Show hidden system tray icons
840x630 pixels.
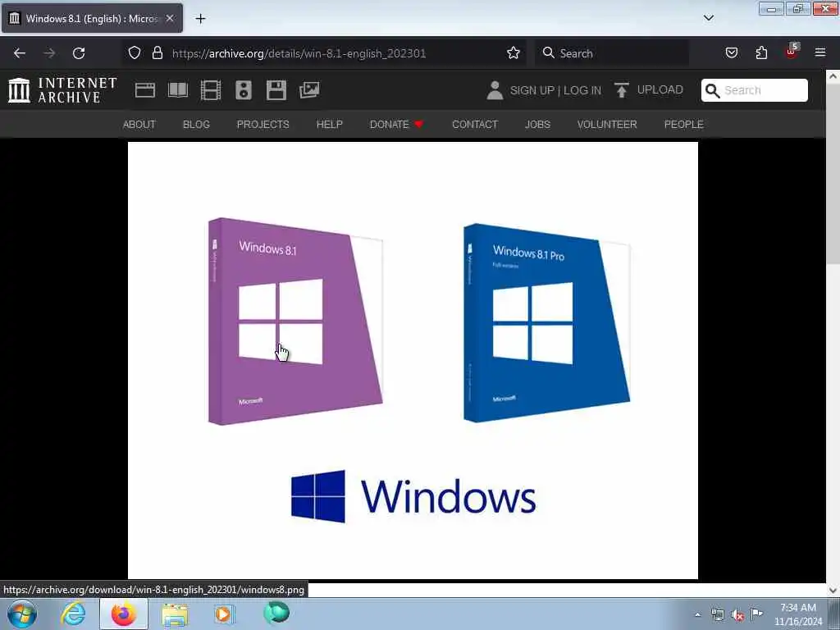coord(697,614)
